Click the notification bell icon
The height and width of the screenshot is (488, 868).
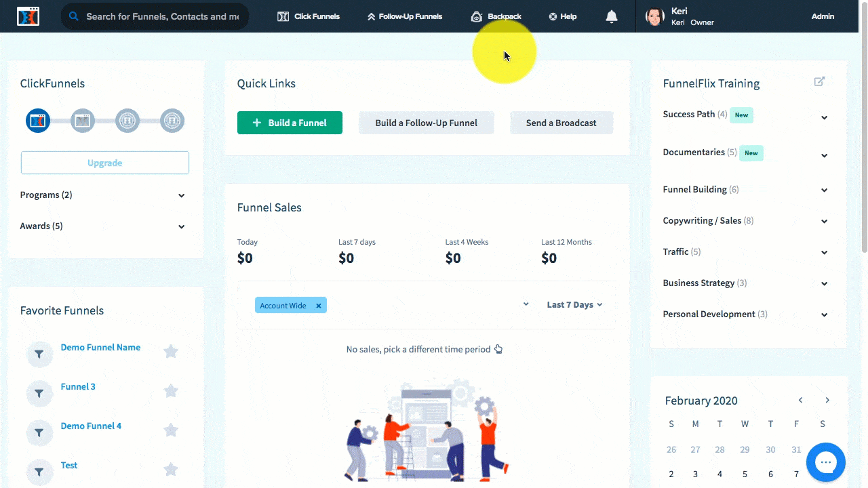coord(611,16)
